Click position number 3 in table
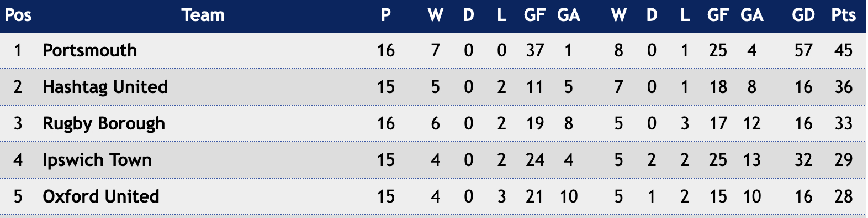Image resolution: width=868 pixels, height=218 pixels. [x=18, y=123]
